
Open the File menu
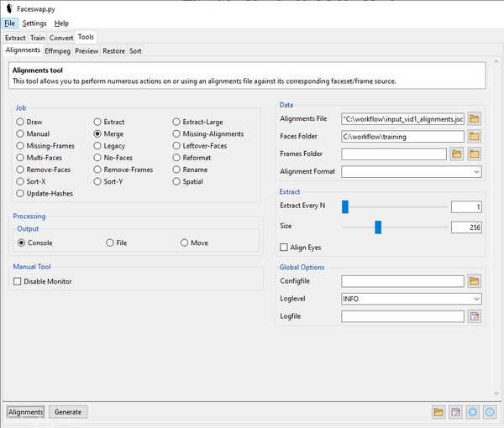coord(9,23)
